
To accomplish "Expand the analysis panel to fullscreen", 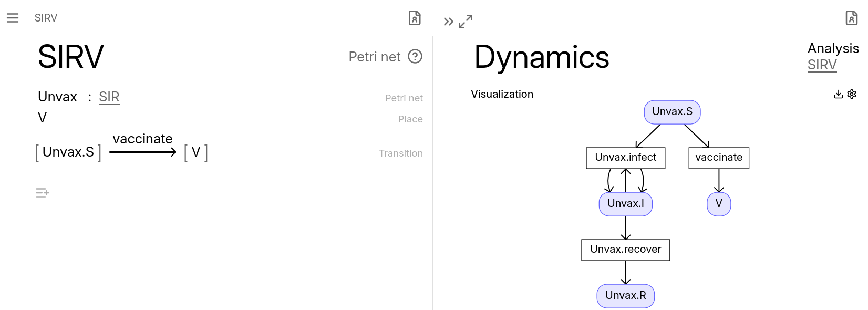I will pyautogui.click(x=466, y=22).
